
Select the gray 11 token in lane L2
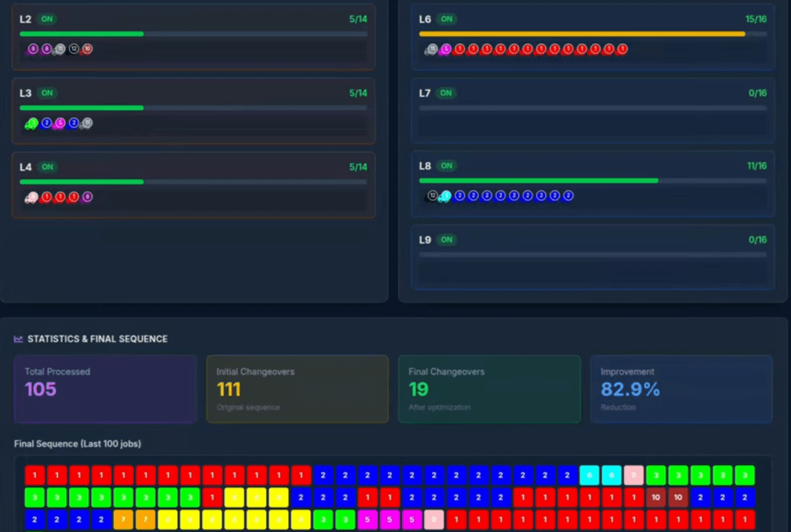(60, 49)
